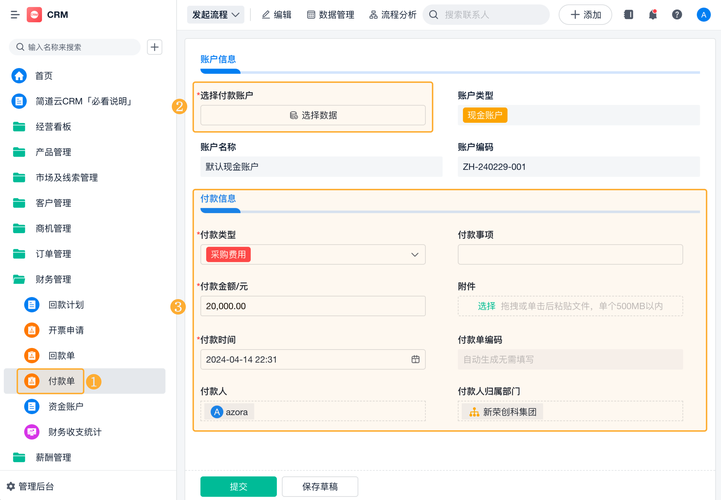Click the 现金账户 tag
Screen dimensions: 721x500
click(485, 115)
